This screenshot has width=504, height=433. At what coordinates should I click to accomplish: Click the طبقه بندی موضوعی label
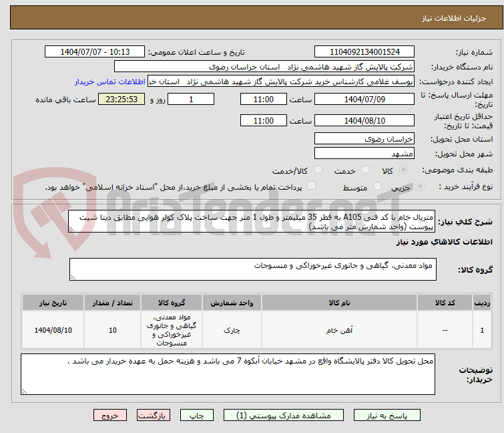[x=457, y=170]
